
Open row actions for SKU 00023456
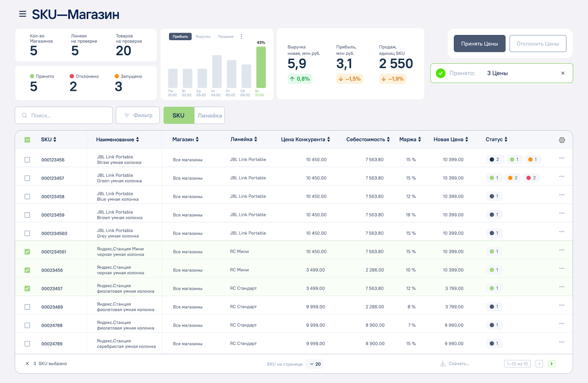pos(562,268)
